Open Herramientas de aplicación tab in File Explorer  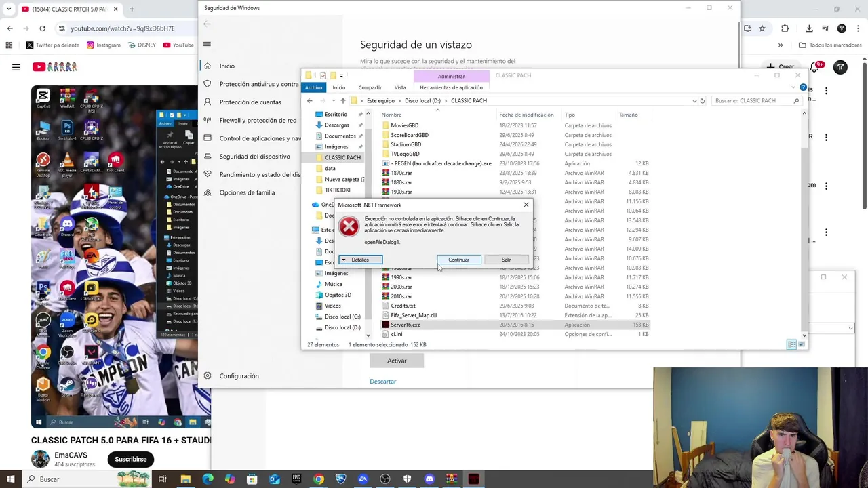pyautogui.click(x=451, y=87)
